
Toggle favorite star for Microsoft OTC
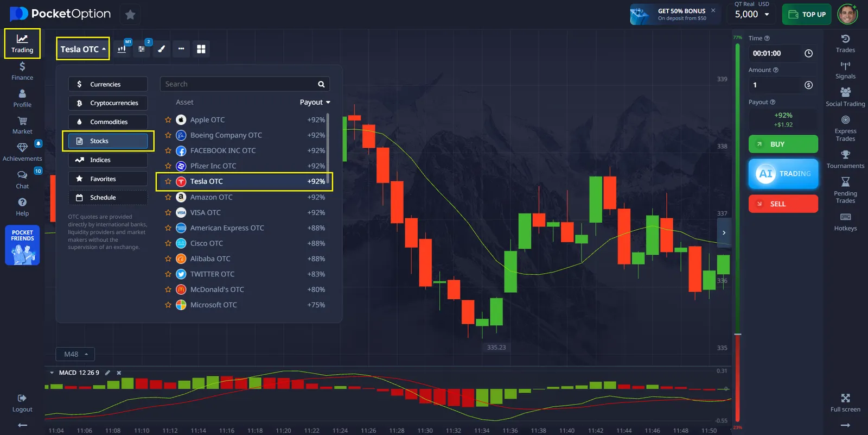(x=168, y=305)
